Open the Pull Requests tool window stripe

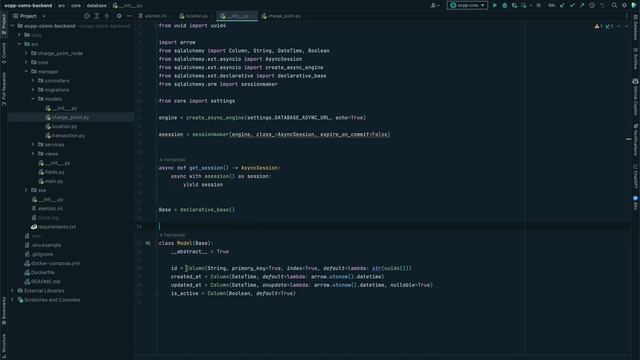pyautogui.click(x=4, y=89)
